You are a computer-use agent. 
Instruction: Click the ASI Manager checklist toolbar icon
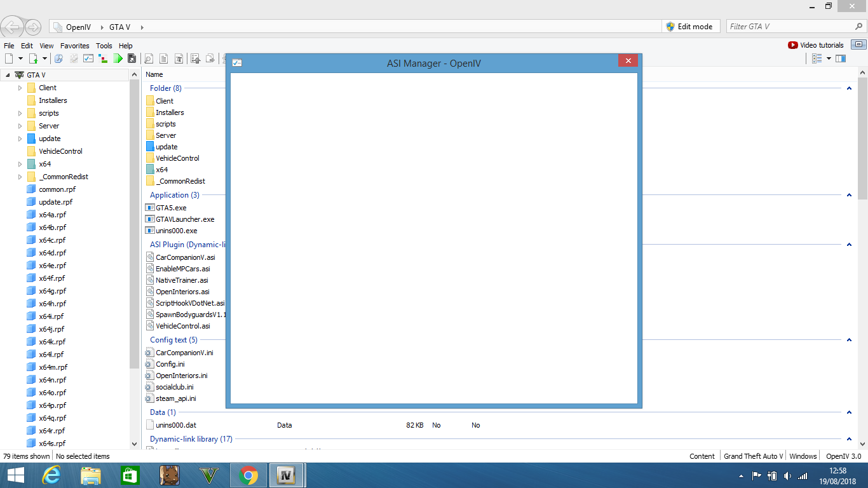pos(88,58)
